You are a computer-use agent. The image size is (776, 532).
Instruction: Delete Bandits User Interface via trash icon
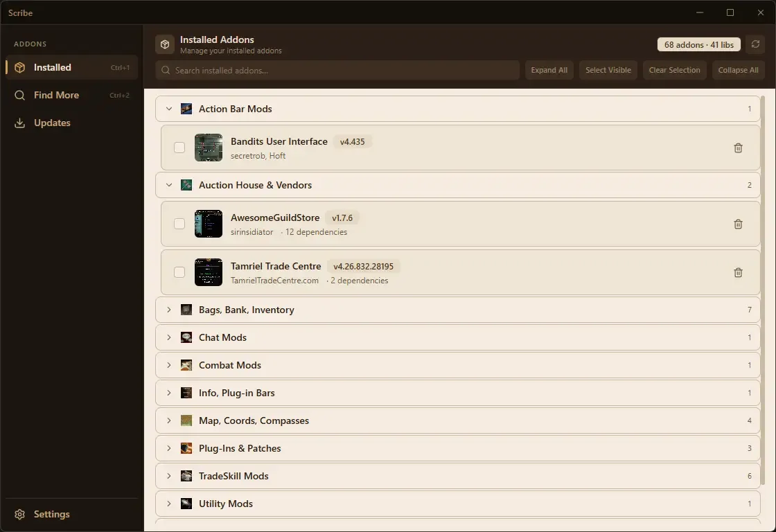coord(738,148)
